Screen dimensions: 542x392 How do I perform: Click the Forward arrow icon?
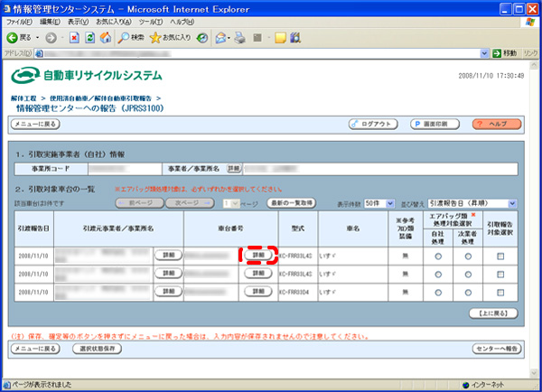pos(51,38)
